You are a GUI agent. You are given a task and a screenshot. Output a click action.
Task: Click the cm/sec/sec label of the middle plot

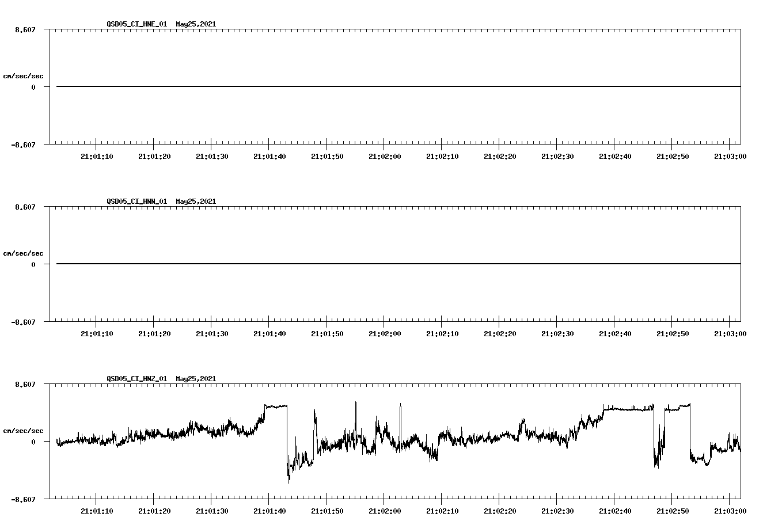24,253
